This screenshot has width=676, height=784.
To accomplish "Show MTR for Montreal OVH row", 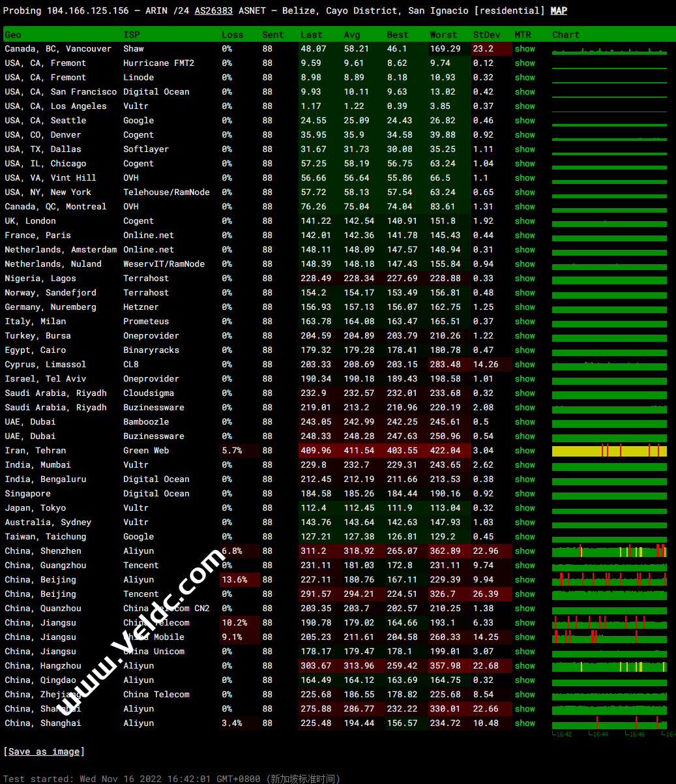I will click(x=525, y=207).
